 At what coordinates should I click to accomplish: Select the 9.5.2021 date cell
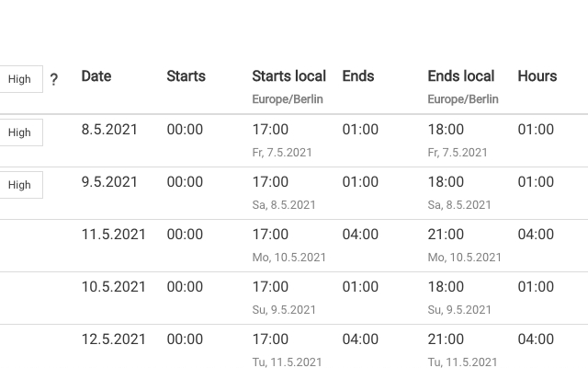click(109, 182)
